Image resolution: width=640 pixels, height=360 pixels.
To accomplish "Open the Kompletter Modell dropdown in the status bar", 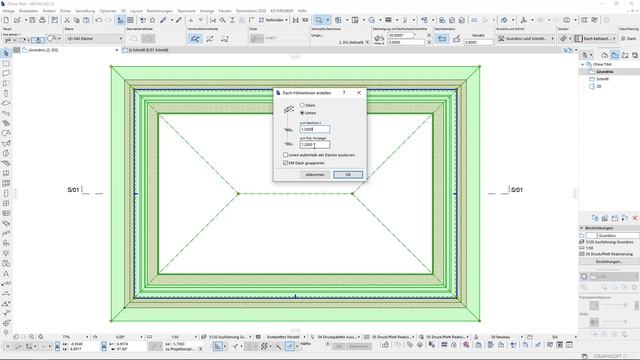I will (x=283, y=337).
